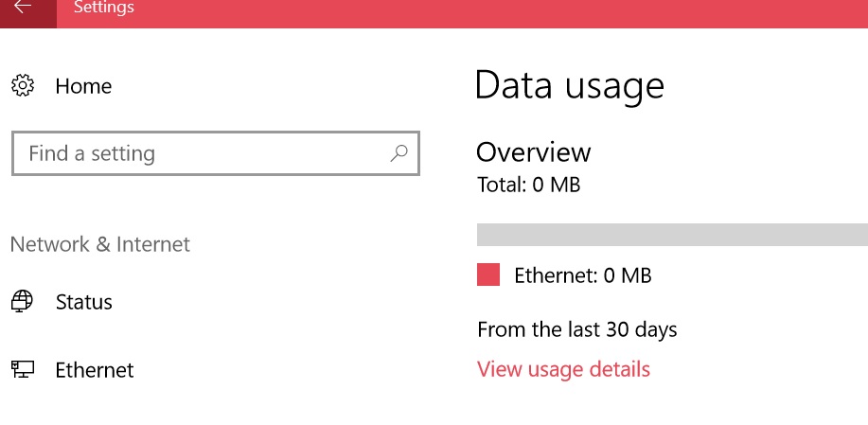The image size is (868, 425).
Task: Click the search magnifier icon
Action: (x=399, y=153)
